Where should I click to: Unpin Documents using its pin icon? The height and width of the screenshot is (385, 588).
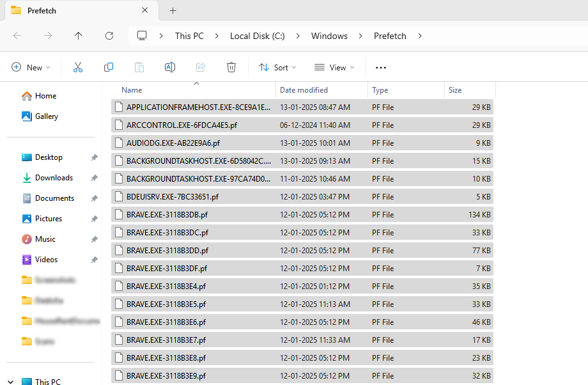[94, 198]
